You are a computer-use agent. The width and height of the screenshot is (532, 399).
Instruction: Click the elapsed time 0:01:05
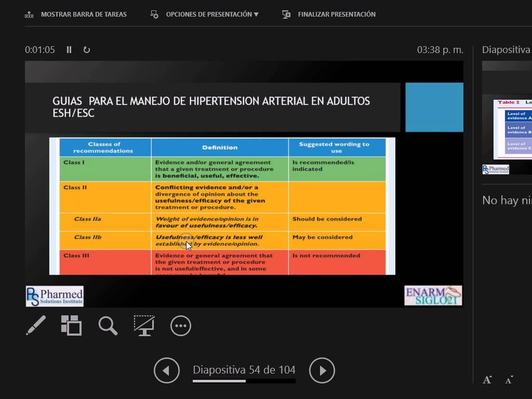click(39, 50)
